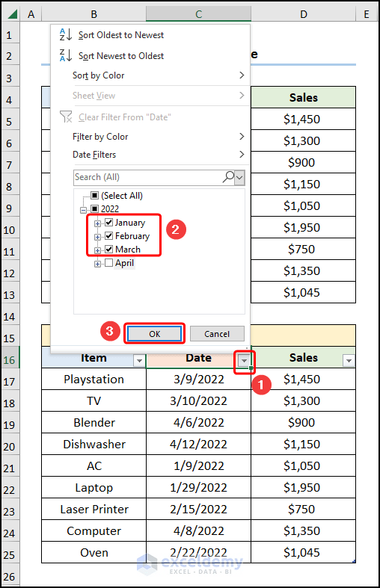Dismiss the filter menu with Cancel
The width and height of the screenshot is (380, 588).
[x=217, y=334]
